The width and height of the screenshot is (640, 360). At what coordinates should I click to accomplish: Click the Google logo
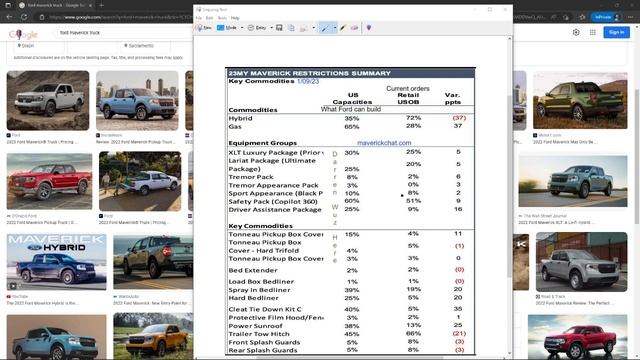tap(23, 34)
